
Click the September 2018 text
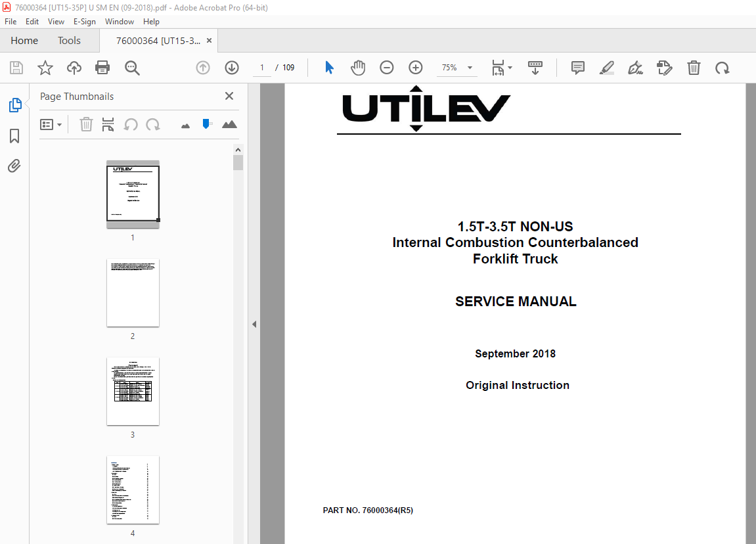[x=515, y=353]
